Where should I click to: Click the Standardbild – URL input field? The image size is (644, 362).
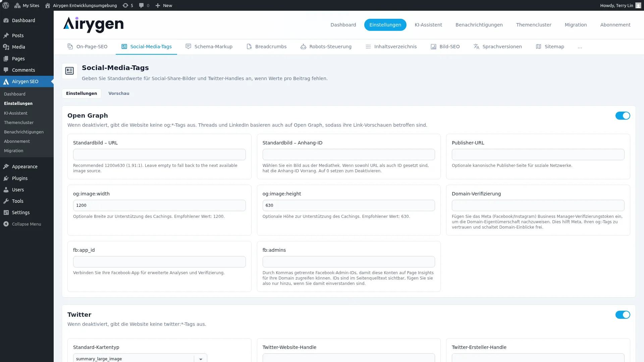coord(159,155)
